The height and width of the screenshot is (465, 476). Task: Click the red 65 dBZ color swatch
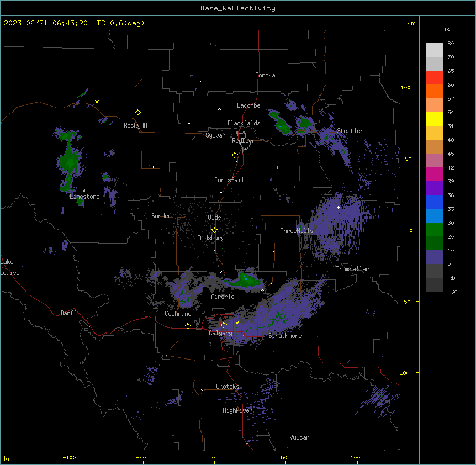coord(434,77)
